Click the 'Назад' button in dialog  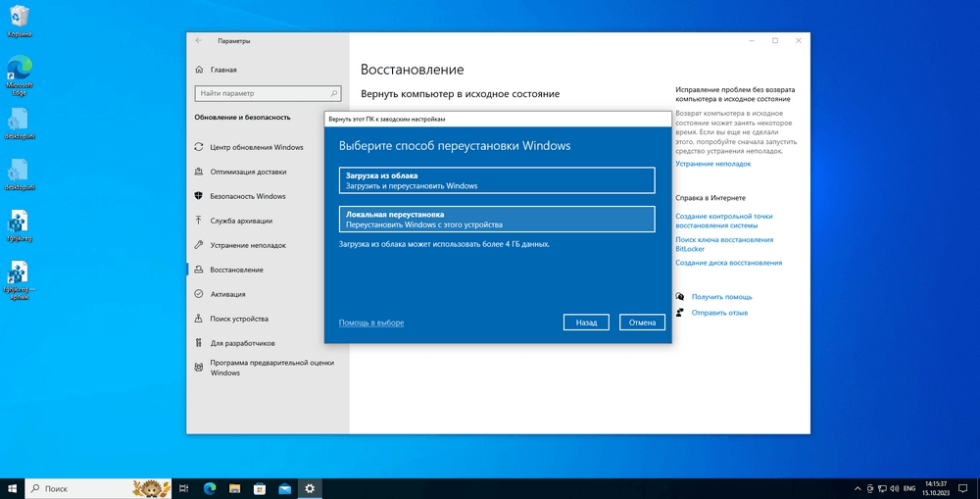586,323
